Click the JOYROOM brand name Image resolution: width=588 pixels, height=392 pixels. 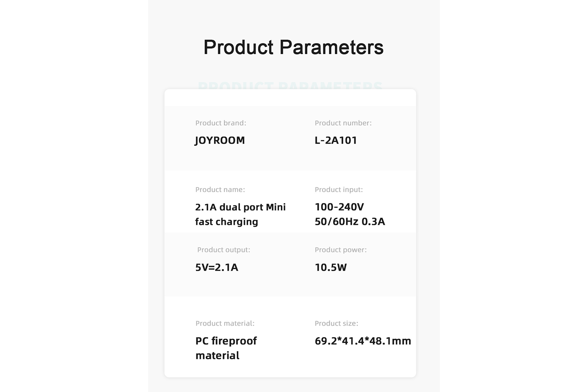(220, 140)
